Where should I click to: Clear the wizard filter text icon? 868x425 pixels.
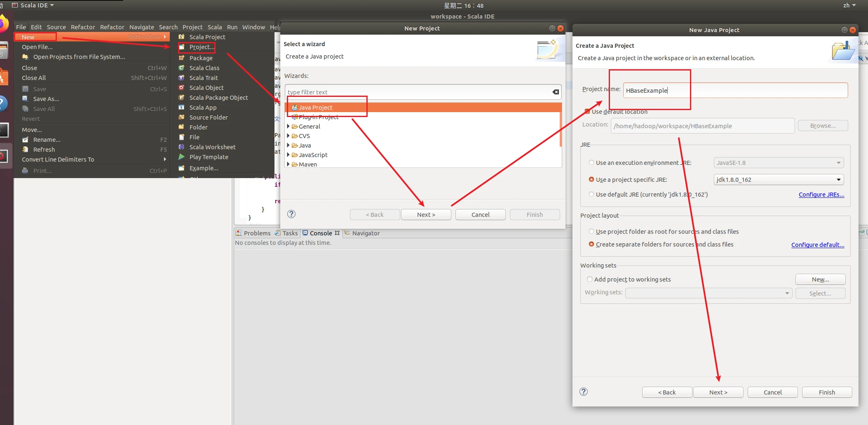click(x=556, y=92)
